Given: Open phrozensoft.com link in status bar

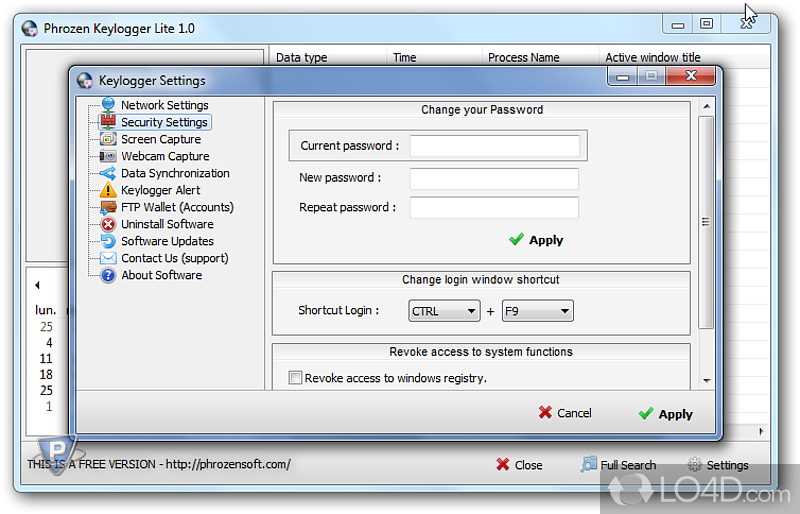Looking at the screenshot, I should [x=226, y=464].
